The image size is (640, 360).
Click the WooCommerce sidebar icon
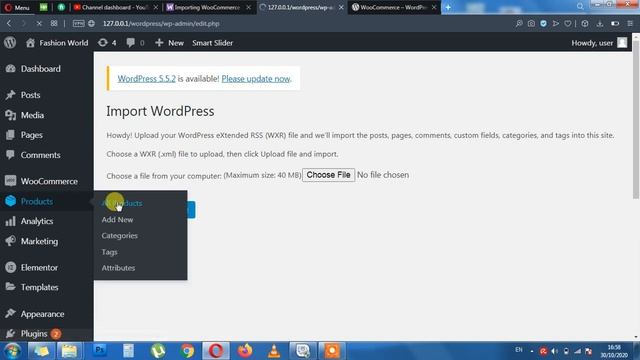point(10,180)
